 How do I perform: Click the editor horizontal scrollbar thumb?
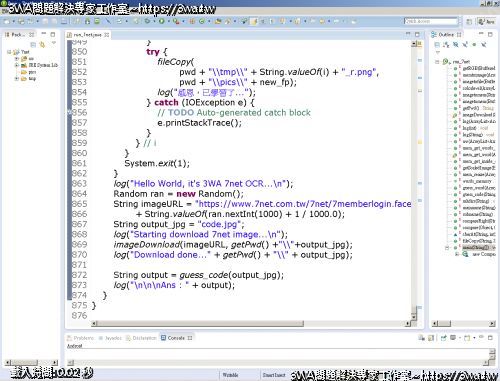click(x=200, y=323)
